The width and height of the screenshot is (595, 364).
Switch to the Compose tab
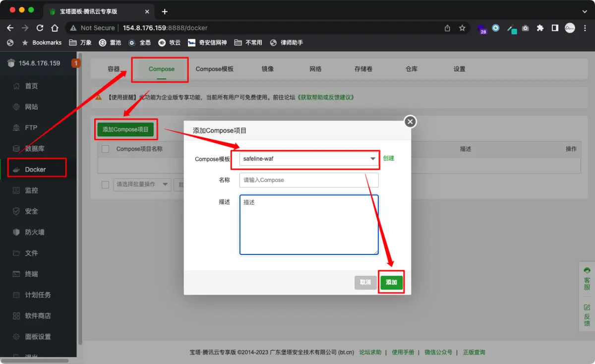point(162,69)
